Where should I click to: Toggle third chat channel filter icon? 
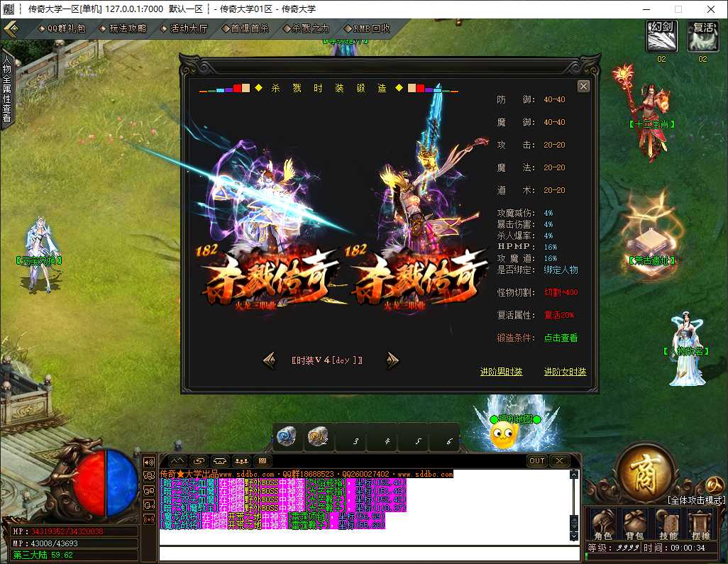[x=149, y=491]
